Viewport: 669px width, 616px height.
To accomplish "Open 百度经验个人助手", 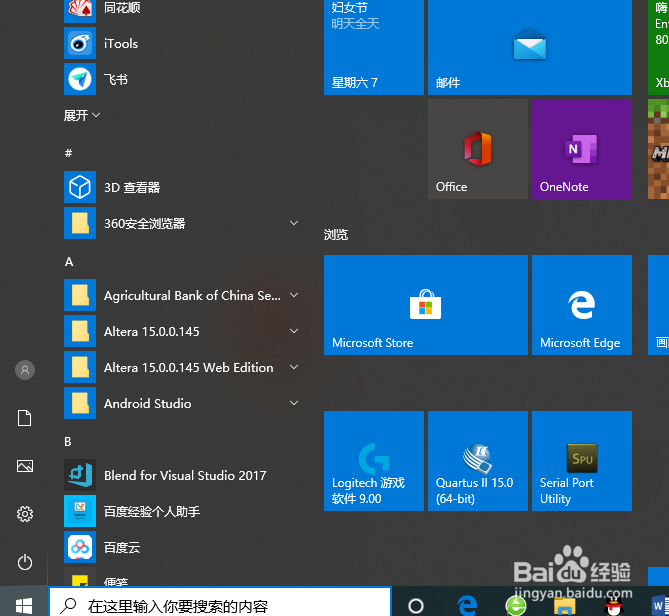I will click(x=183, y=511).
